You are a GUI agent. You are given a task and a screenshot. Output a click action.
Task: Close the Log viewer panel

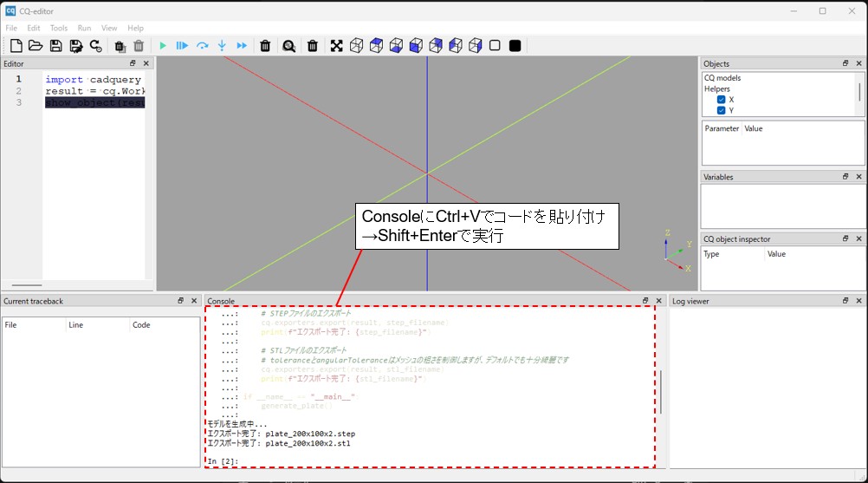858,301
